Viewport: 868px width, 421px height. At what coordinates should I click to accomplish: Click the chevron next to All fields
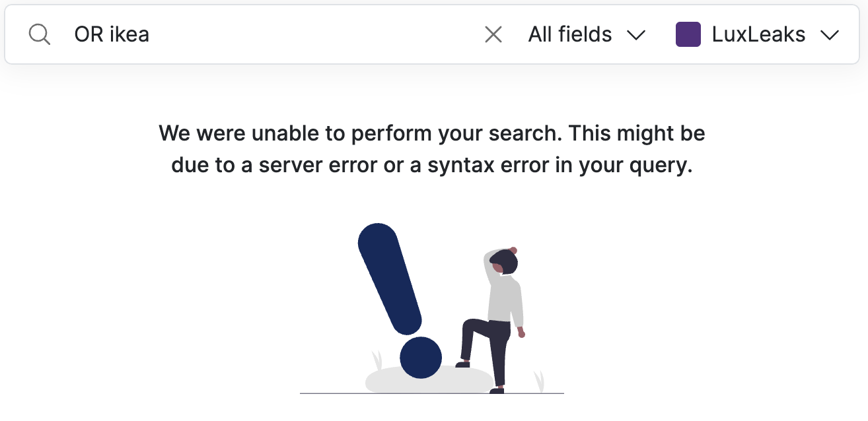pyautogui.click(x=636, y=34)
